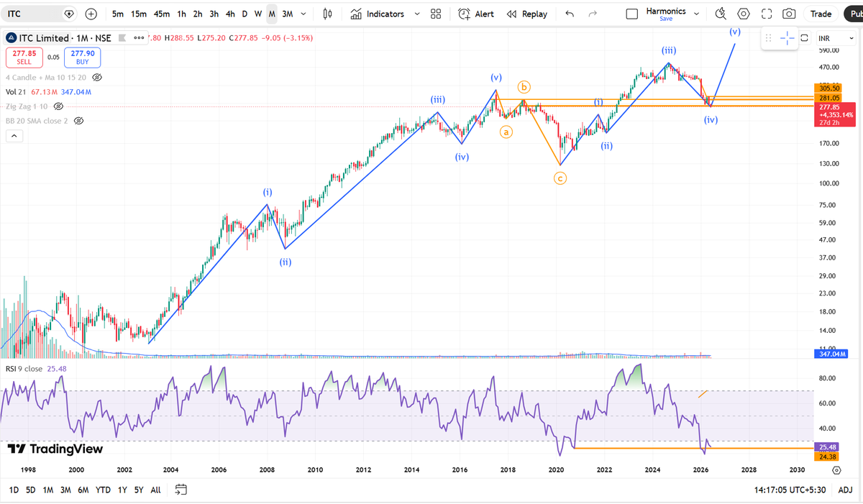Viewport: 863px width, 504px height.
Task: Show the 4 Candle + Ma indicator
Action: [x=97, y=77]
